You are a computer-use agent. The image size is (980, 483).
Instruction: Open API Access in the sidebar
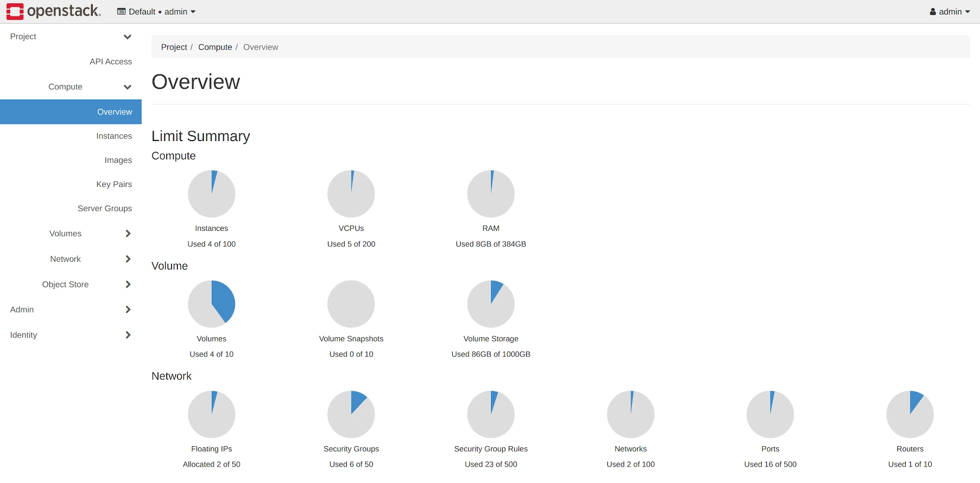[x=111, y=62]
